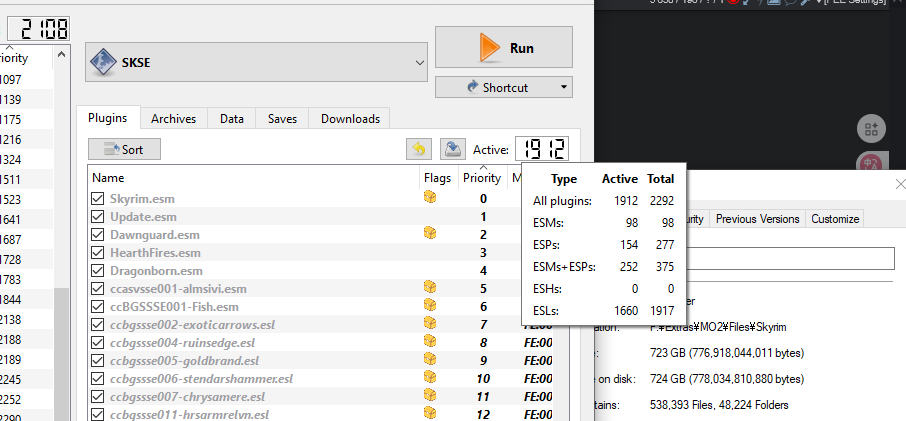
Task: Click the archive flag icon for Skyrim.esm
Action: (x=429, y=198)
